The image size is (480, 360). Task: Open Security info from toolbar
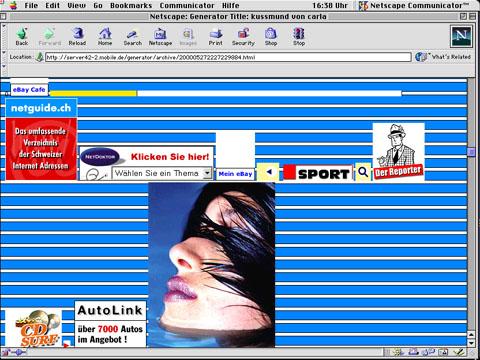click(x=243, y=36)
